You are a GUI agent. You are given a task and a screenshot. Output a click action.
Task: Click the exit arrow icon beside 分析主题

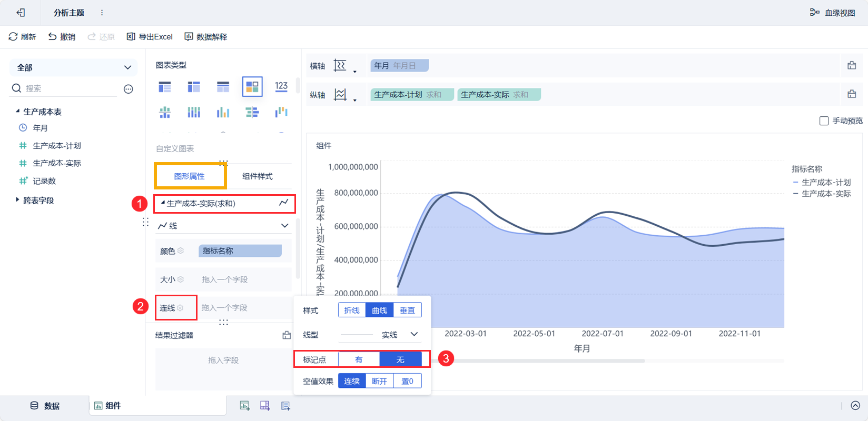point(21,13)
